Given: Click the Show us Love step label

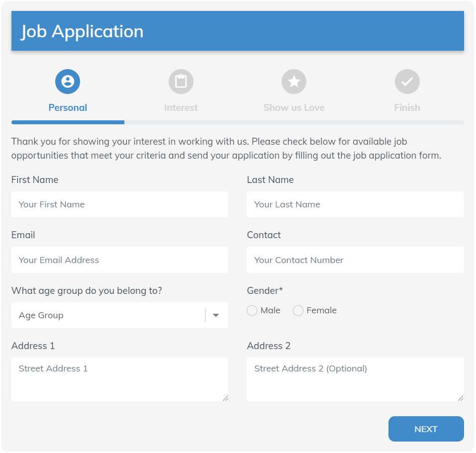Looking at the screenshot, I should pos(294,107).
